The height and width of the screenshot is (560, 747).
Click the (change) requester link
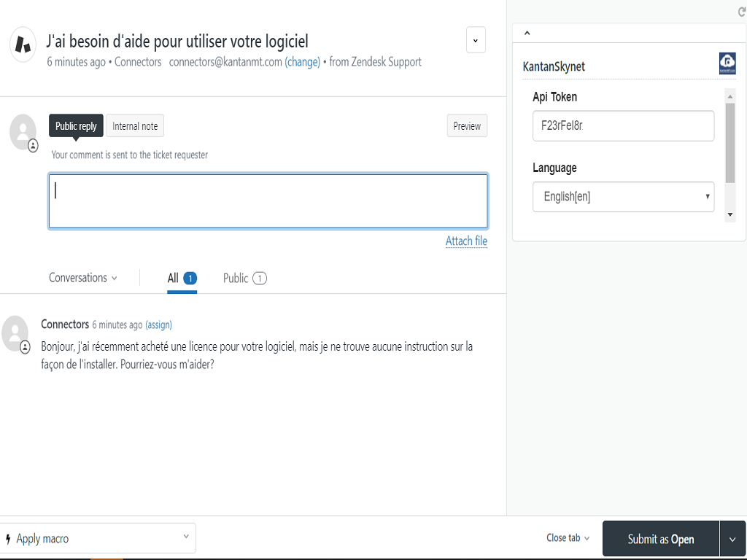[x=302, y=62]
